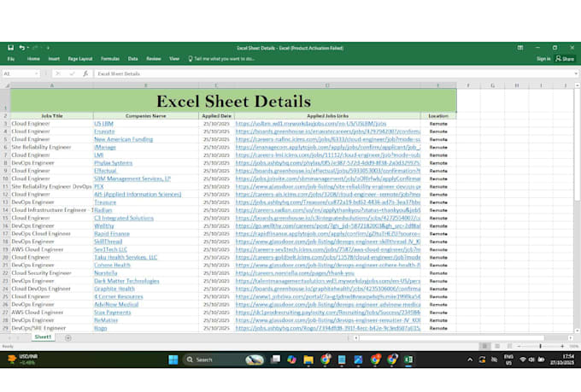The image size is (581, 392).
Task: Switch to the Home ribbon tab
Action: pos(33,59)
